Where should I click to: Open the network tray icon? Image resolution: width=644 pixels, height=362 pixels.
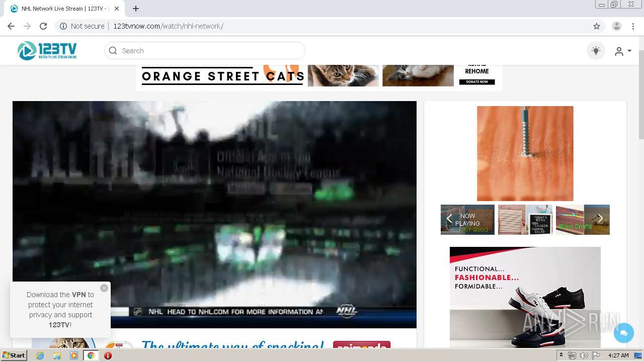(x=572, y=355)
